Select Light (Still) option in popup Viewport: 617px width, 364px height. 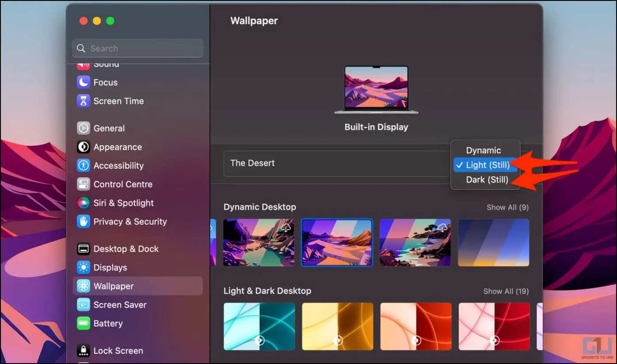[485, 165]
